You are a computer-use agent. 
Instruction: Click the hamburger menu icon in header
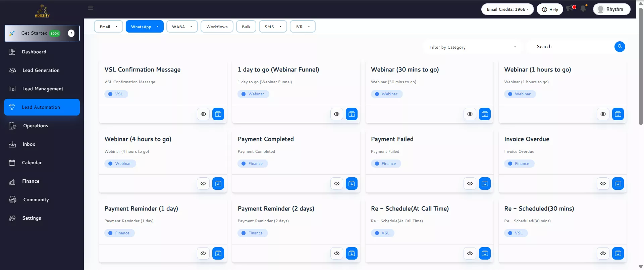click(x=91, y=8)
